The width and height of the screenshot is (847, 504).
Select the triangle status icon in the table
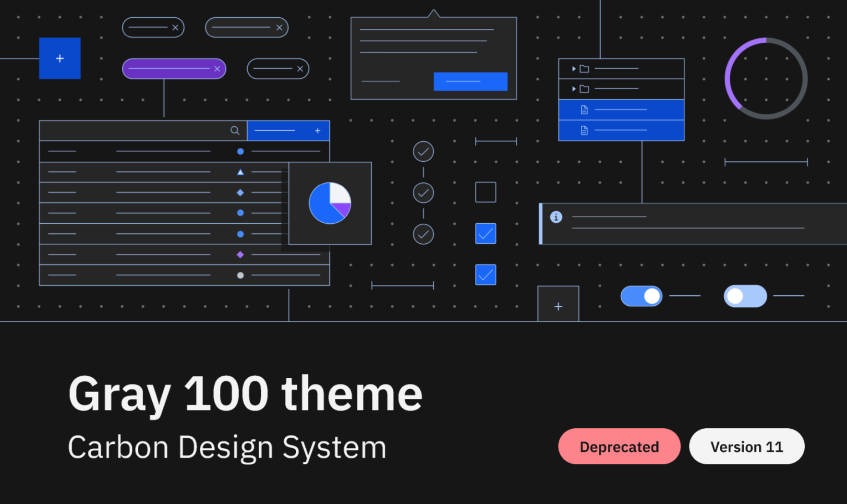point(240,172)
